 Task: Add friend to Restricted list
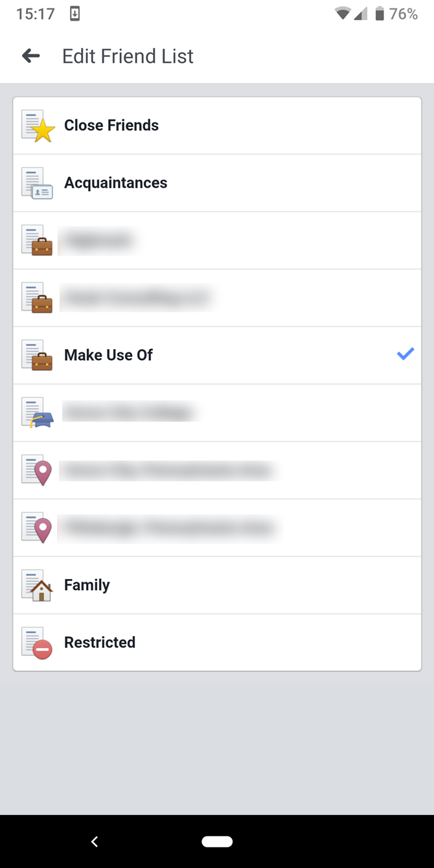pyautogui.click(x=217, y=643)
